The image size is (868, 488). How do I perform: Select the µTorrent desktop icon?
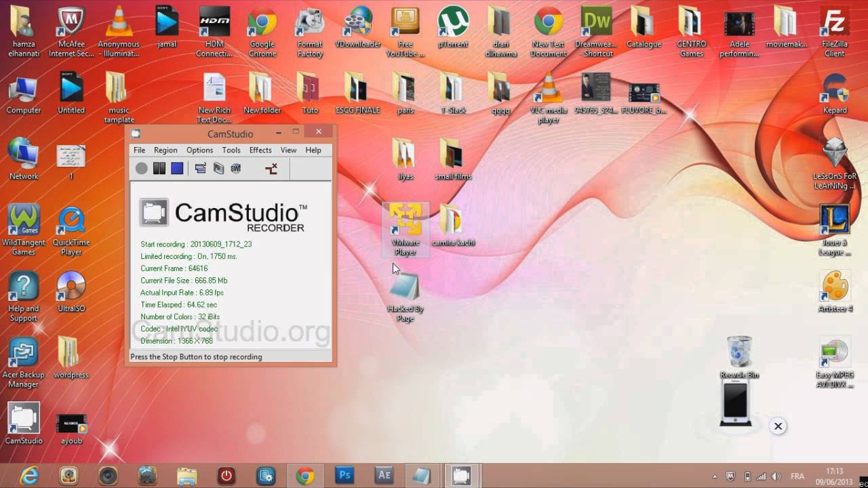tap(453, 27)
